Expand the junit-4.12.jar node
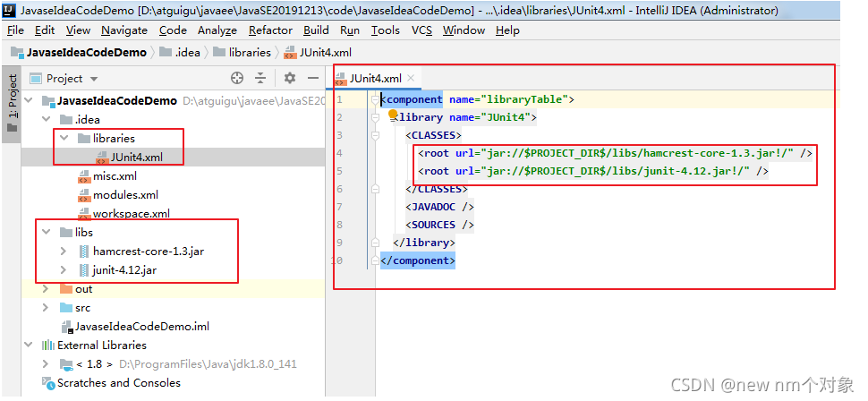The width and height of the screenshot is (868, 401). 64,270
